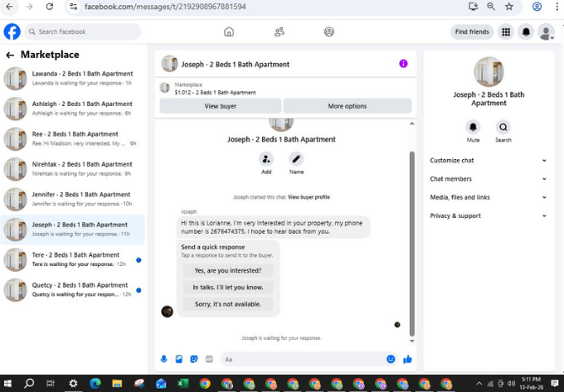Click the Find friends button
The image size is (564, 392).
point(472,31)
